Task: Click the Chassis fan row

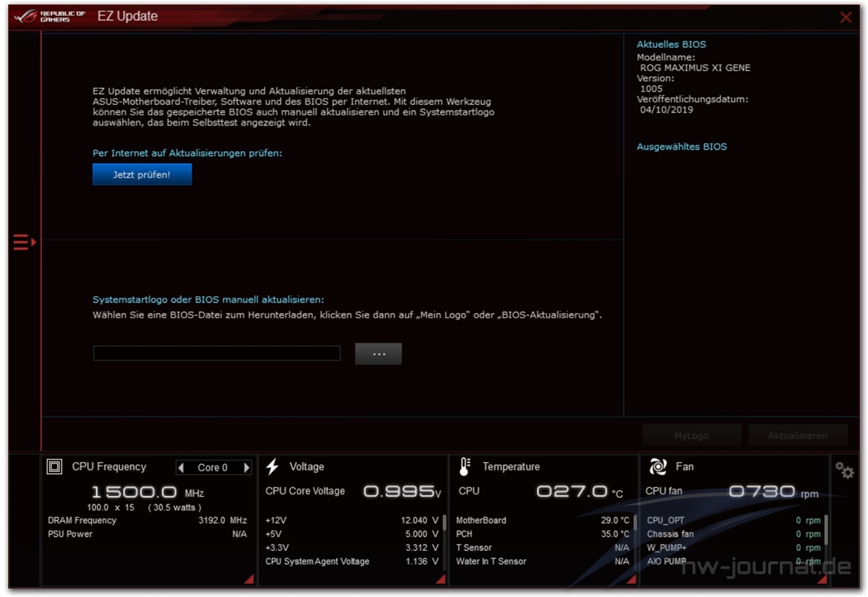Action: click(733, 534)
